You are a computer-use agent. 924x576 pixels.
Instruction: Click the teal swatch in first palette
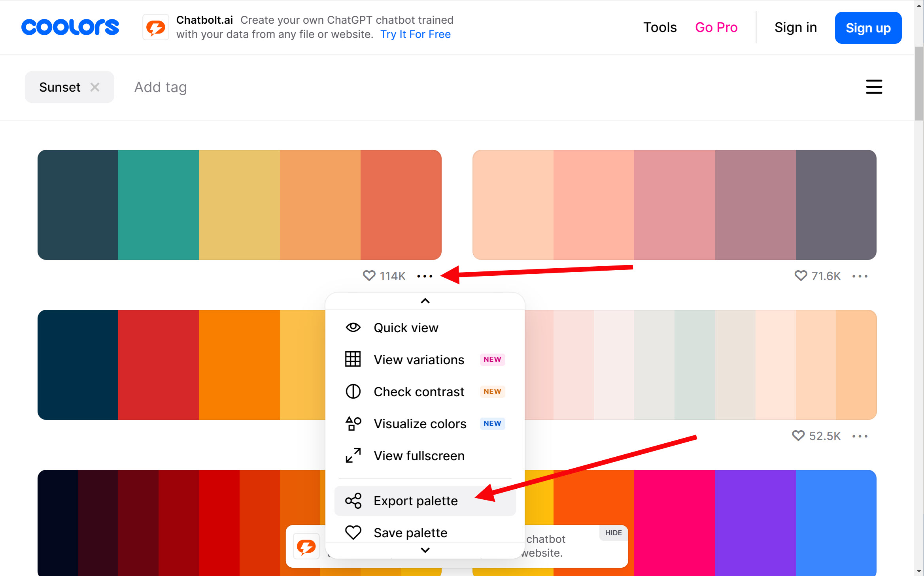pyautogui.click(x=158, y=205)
